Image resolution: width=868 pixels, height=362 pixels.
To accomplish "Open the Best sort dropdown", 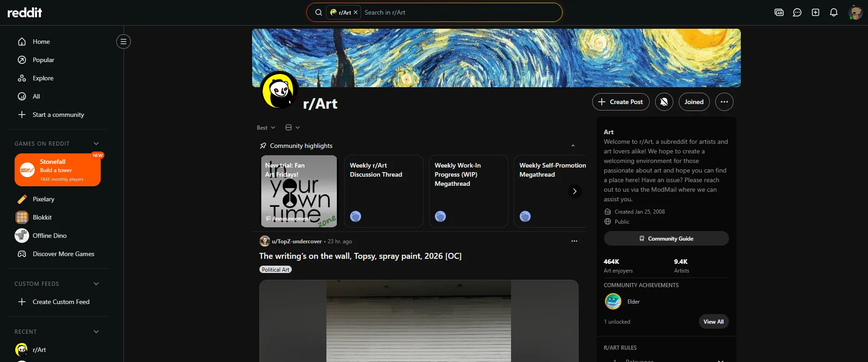I will tap(266, 127).
